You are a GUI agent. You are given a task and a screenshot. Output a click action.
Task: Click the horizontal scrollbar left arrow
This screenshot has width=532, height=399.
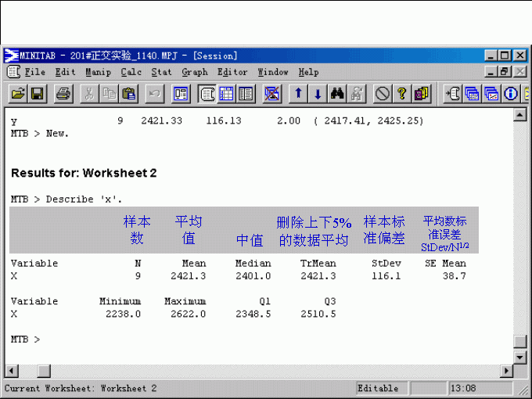[12, 370]
